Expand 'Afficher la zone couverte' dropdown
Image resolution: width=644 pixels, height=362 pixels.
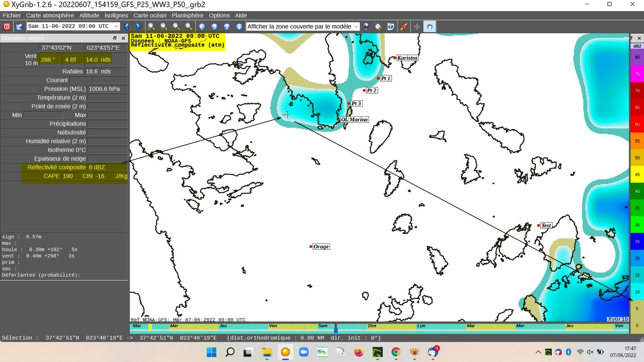pos(356,27)
